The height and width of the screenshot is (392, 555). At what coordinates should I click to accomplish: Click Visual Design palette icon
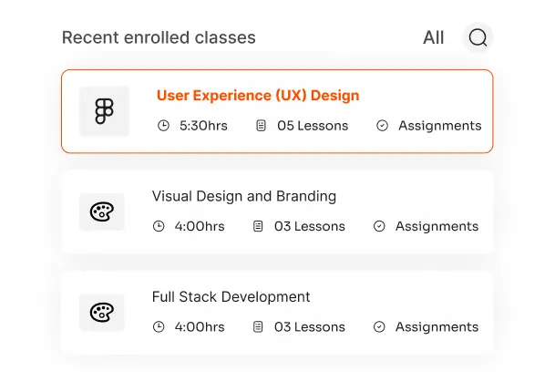pos(101,212)
